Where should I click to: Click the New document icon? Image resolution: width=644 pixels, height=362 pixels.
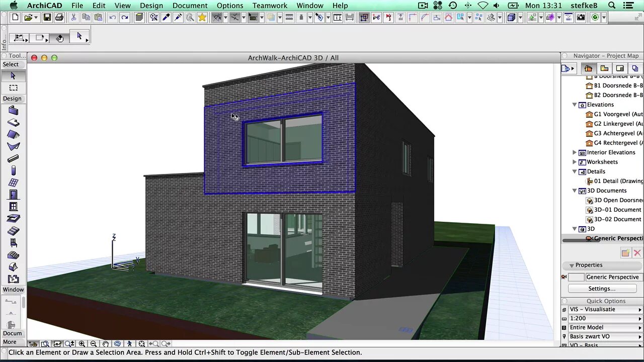pos(15,18)
